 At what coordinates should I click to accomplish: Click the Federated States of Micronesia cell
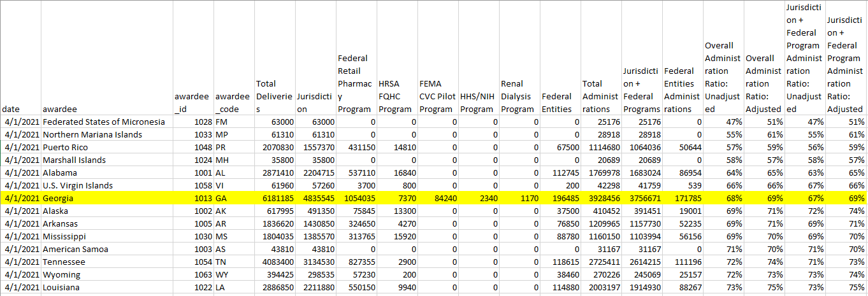click(106, 122)
